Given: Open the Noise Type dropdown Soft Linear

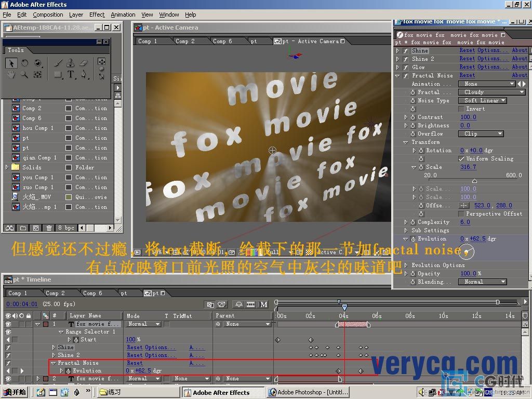Looking at the screenshot, I should (x=483, y=100).
